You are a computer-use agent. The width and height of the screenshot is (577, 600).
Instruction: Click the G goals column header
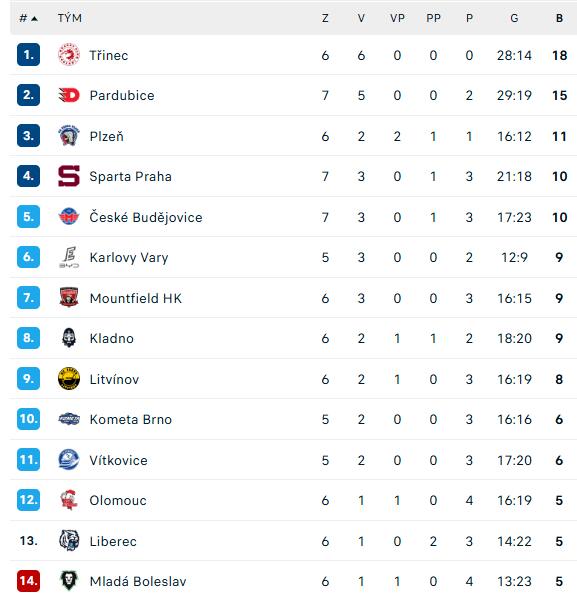(x=514, y=18)
